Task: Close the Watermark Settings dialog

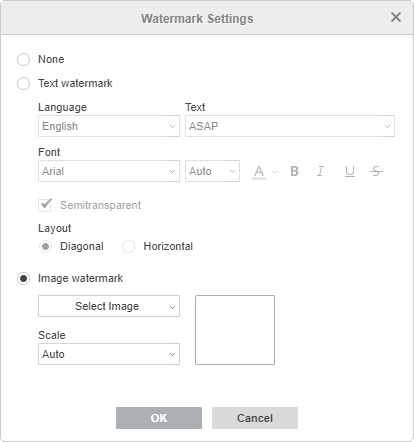Action: pyautogui.click(x=396, y=17)
